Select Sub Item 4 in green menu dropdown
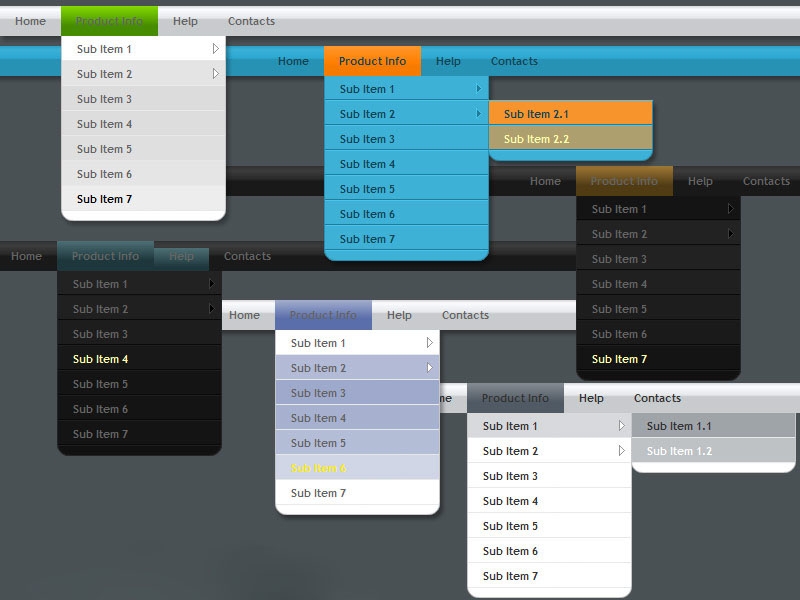 point(143,124)
